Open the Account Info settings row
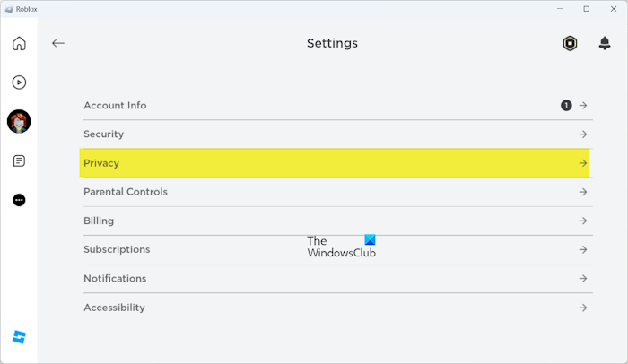 click(x=115, y=106)
